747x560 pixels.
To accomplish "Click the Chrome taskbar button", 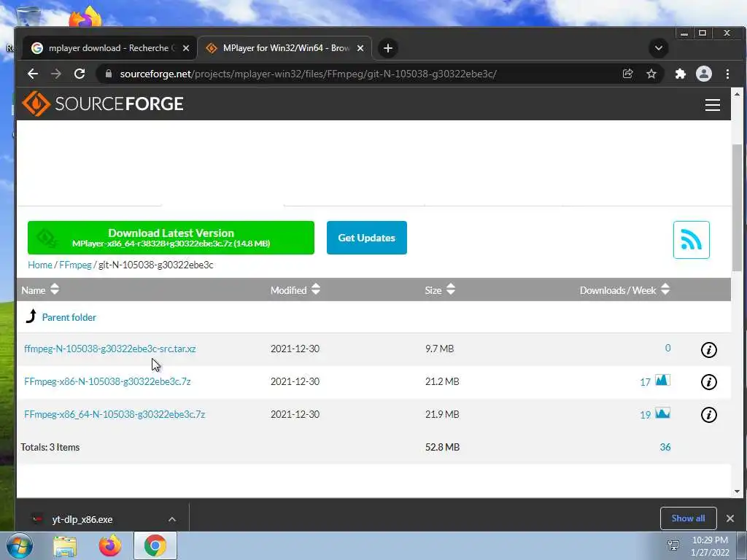I will 155,545.
